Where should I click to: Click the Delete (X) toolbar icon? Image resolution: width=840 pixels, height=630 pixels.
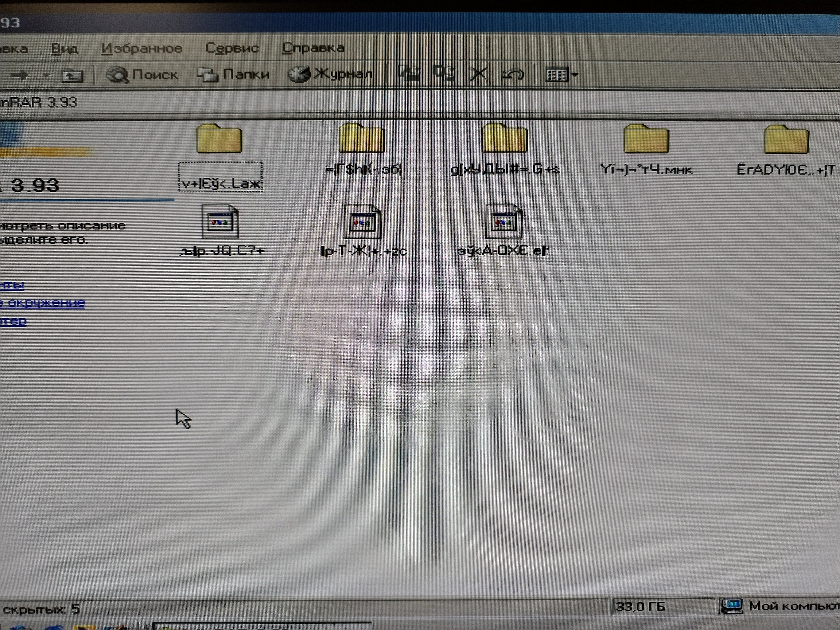[478, 74]
